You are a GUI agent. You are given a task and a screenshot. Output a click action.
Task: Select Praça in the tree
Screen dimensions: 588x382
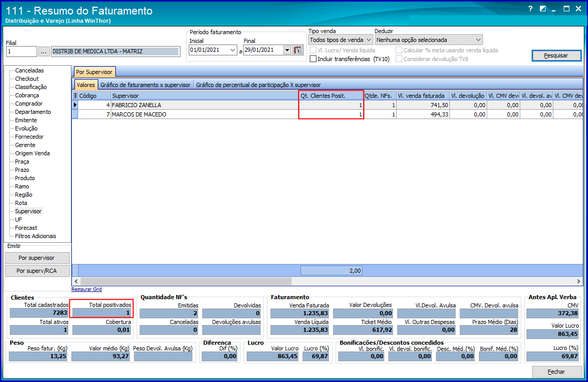tap(22, 161)
